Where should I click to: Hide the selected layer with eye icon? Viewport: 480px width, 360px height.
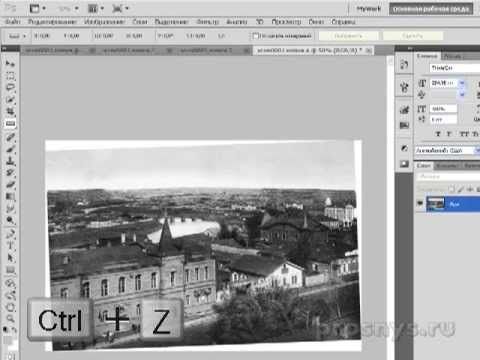(x=420, y=203)
